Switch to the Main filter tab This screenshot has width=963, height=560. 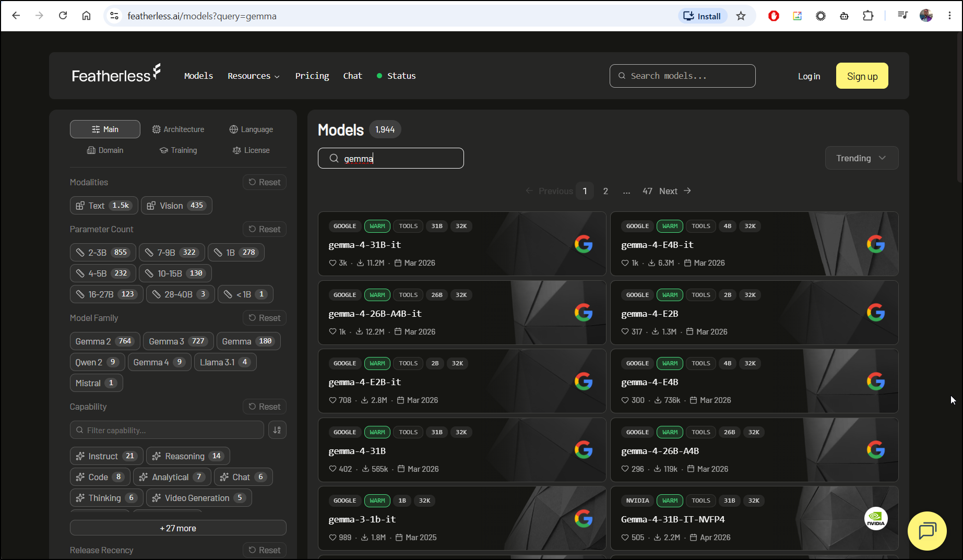coord(105,129)
